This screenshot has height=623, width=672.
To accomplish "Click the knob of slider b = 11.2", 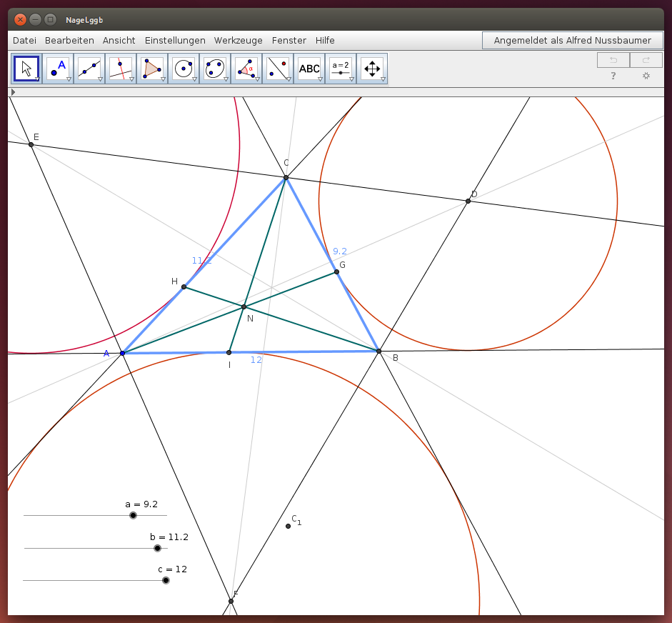I will coord(158,548).
